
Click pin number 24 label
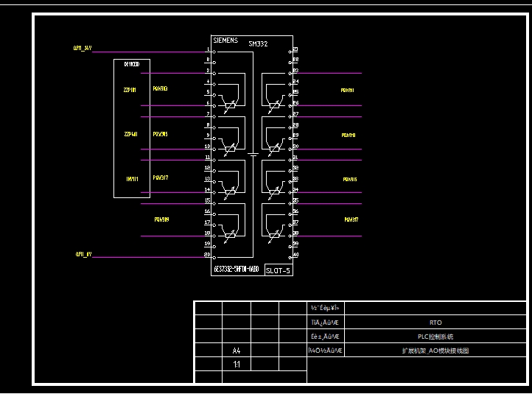296,82
